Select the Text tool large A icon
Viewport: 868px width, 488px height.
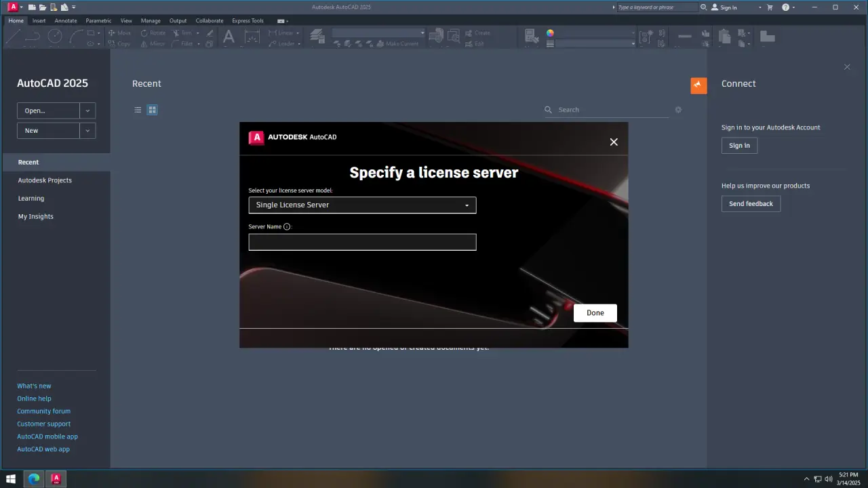point(229,37)
